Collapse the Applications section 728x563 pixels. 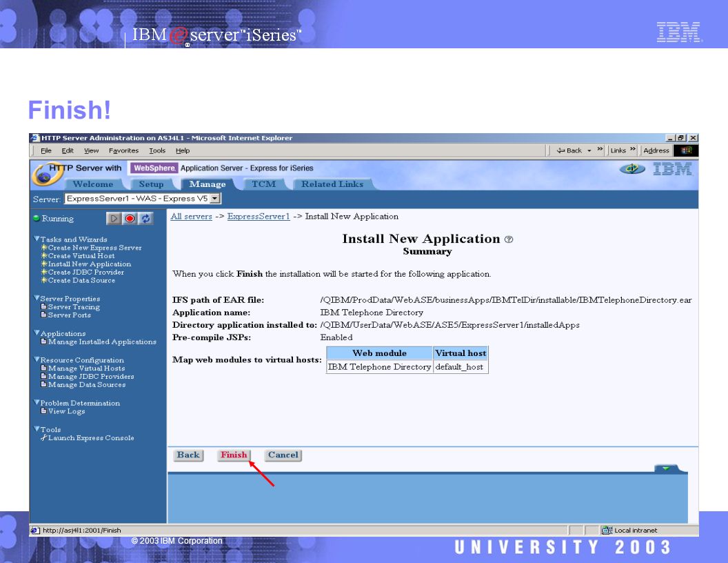(x=37, y=333)
